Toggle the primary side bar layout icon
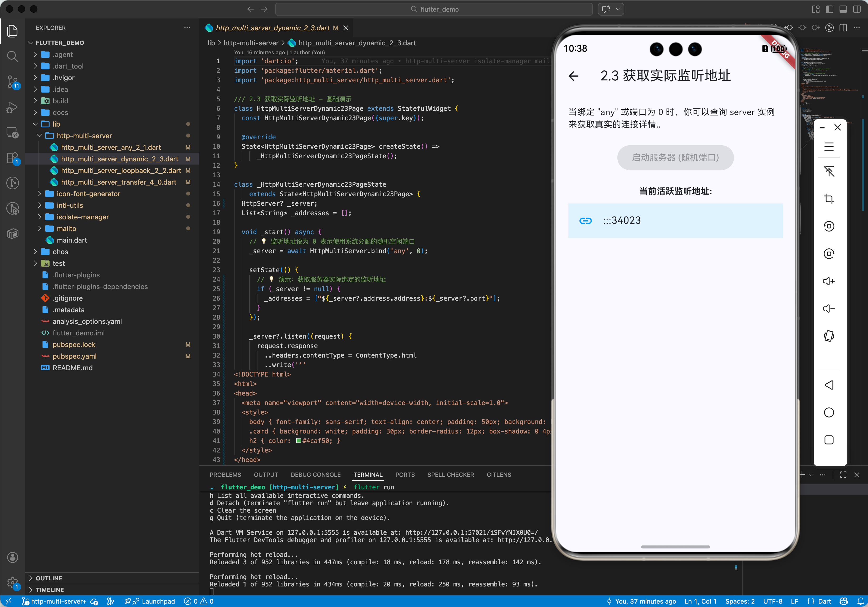Screen dimensions: 868x607 pyautogui.click(x=830, y=9)
